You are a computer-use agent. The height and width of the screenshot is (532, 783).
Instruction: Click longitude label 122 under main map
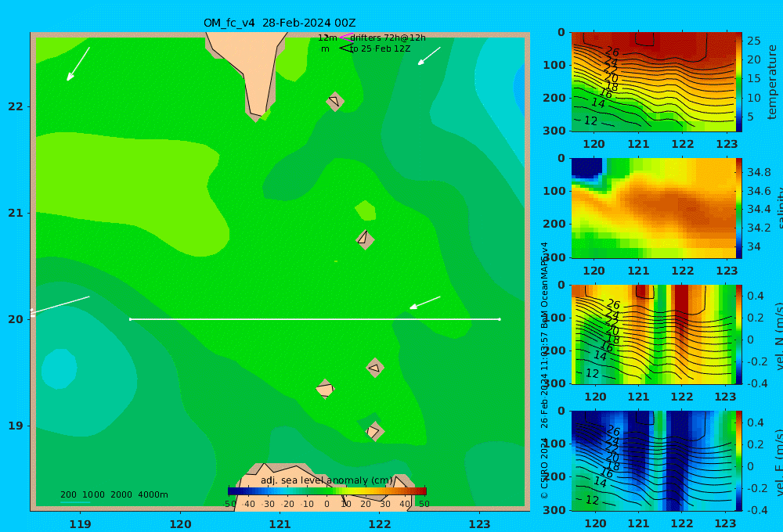pyautogui.click(x=380, y=524)
